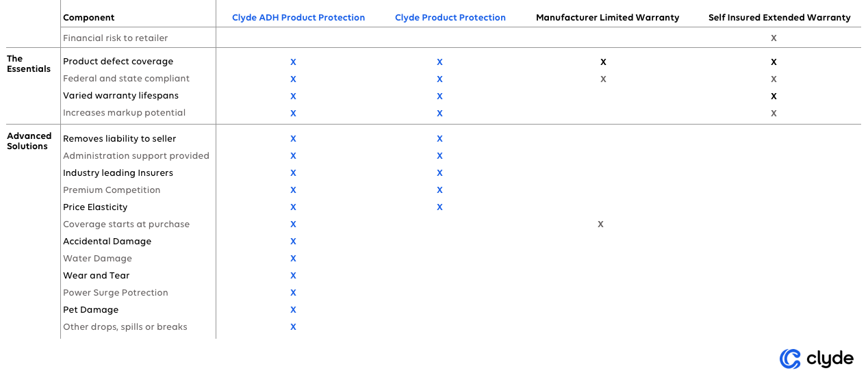The height and width of the screenshot is (375, 868).
Task: Click Clyde ADH X for Water Damage
Action: 293,259
